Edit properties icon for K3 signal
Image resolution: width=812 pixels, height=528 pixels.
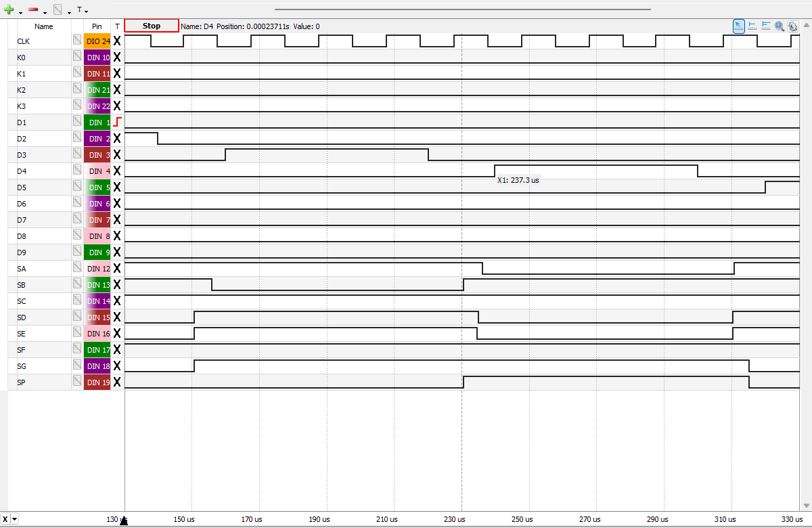point(78,106)
